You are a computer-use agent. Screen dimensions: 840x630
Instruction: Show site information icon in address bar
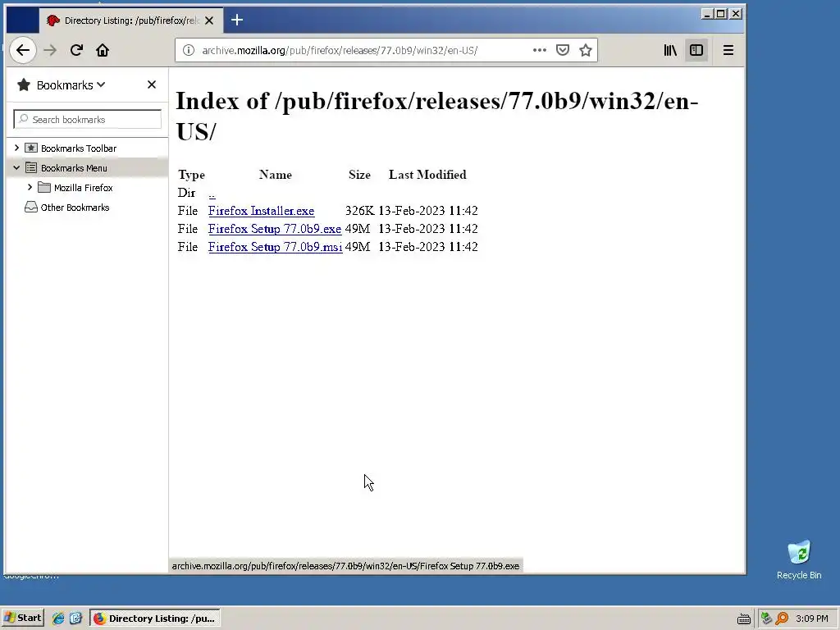click(x=189, y=50)
